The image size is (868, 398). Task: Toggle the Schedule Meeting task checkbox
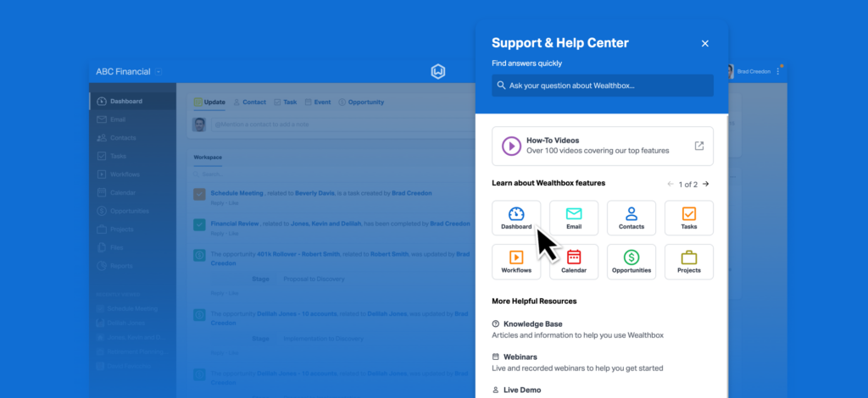199,195
